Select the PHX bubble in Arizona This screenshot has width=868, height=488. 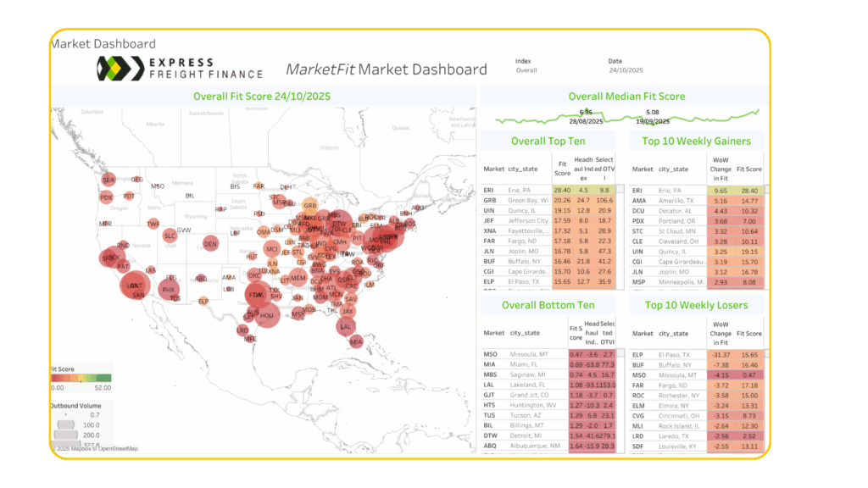[168, 290]
